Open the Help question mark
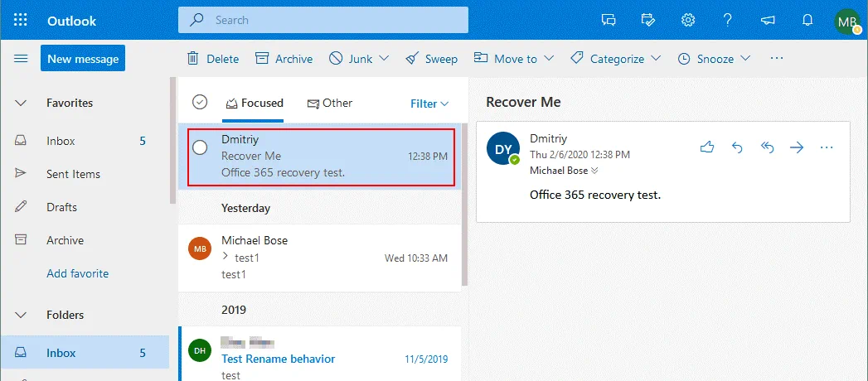The width and height of the screenshot is (868, 381). pyautogui.click(x=727, y=21)
